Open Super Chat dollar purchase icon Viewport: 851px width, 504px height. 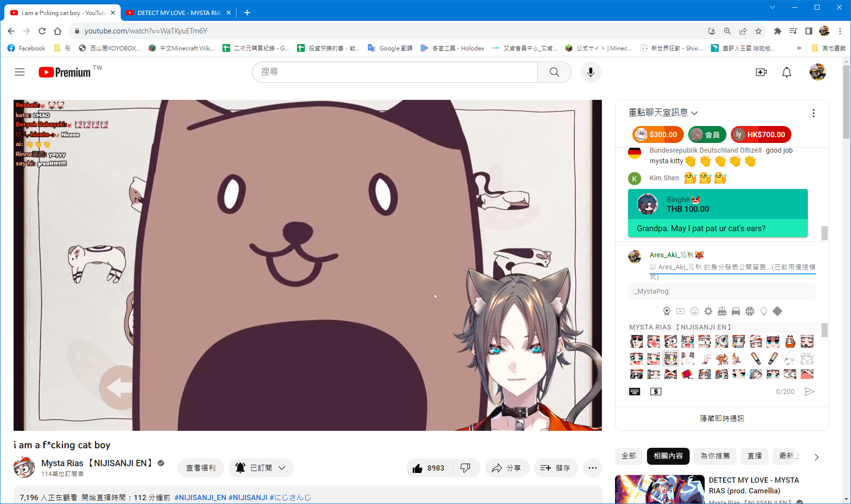[656, 392]
